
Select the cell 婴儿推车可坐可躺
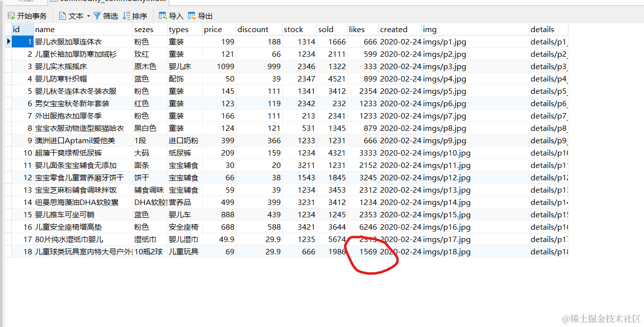[83, 215]
